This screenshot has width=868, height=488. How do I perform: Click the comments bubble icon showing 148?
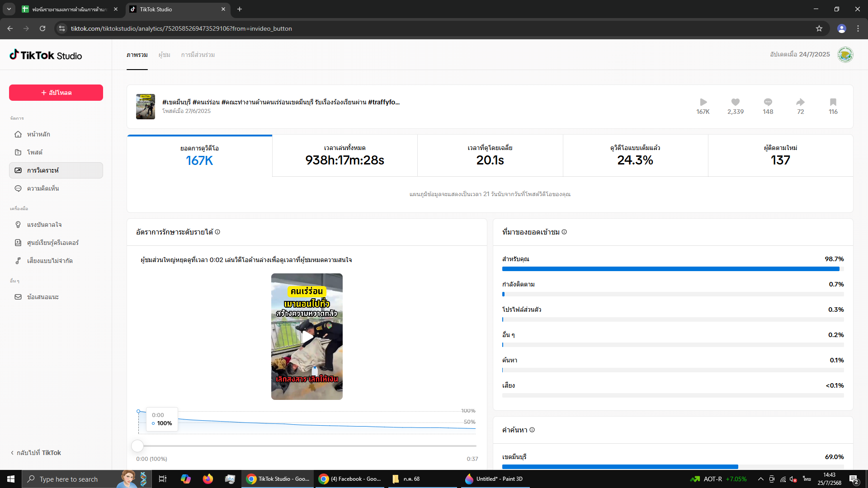[x=768, y=102]
